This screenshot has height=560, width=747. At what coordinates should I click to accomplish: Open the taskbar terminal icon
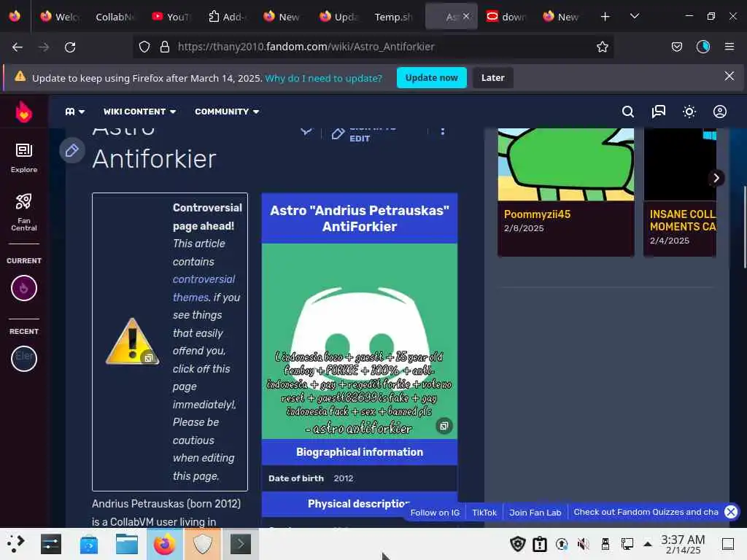point(240,544)
